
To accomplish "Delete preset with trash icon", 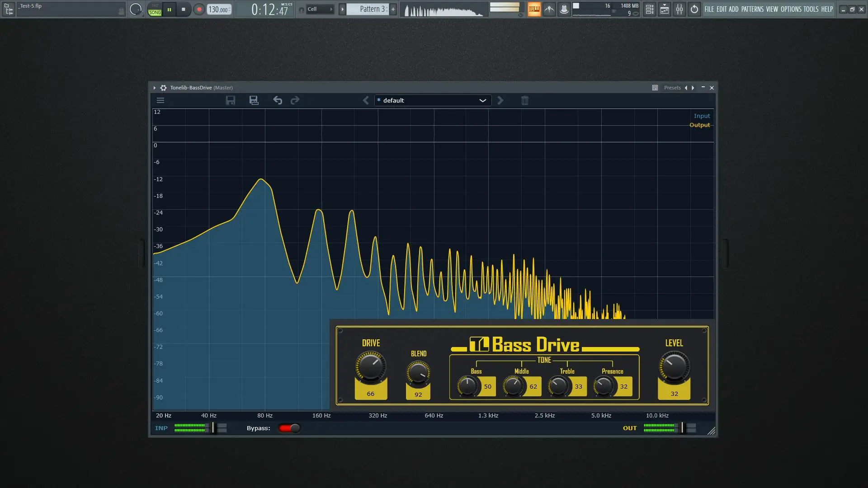I will (x=524, y=100).
